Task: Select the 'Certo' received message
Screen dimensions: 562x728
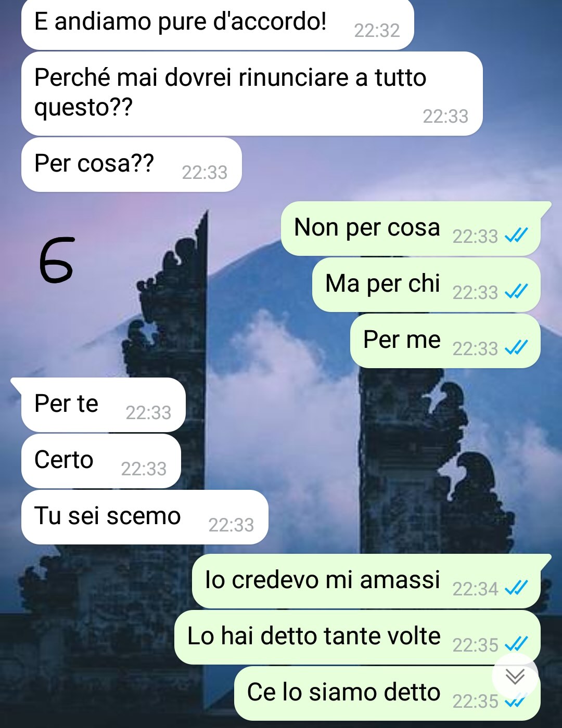Action: pyautogui.click(x=101, y=461)
